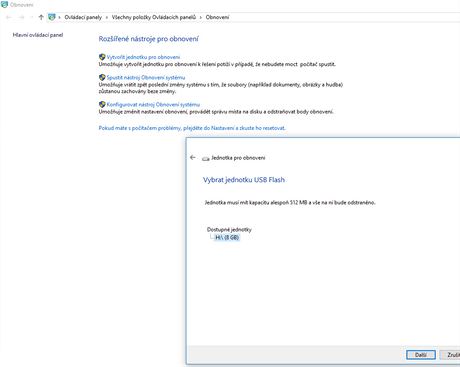Open Spustit nástroj Obnovení systému link
460x367 pixels.
click(x=146, y=77)
